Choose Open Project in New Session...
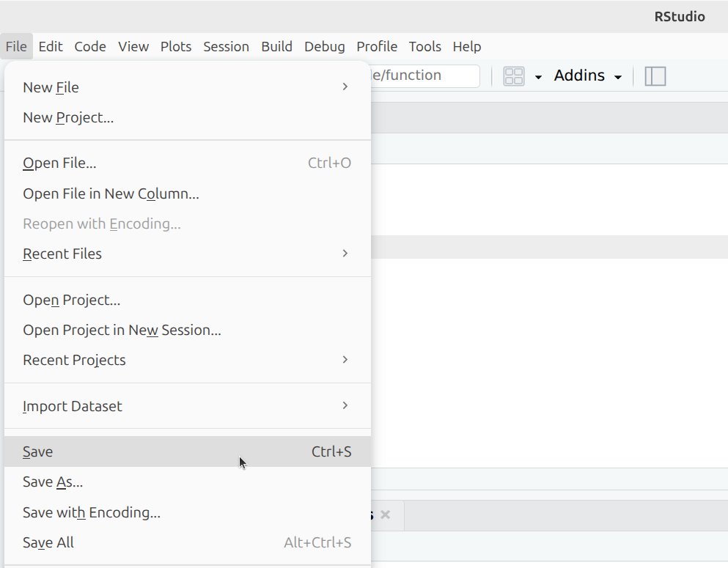728x568 pixels. pos(188,330)
